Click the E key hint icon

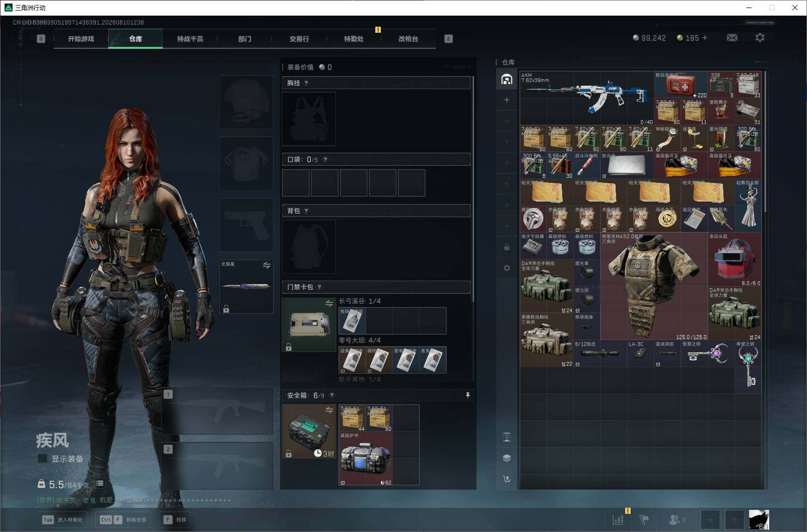coord(448,39)
